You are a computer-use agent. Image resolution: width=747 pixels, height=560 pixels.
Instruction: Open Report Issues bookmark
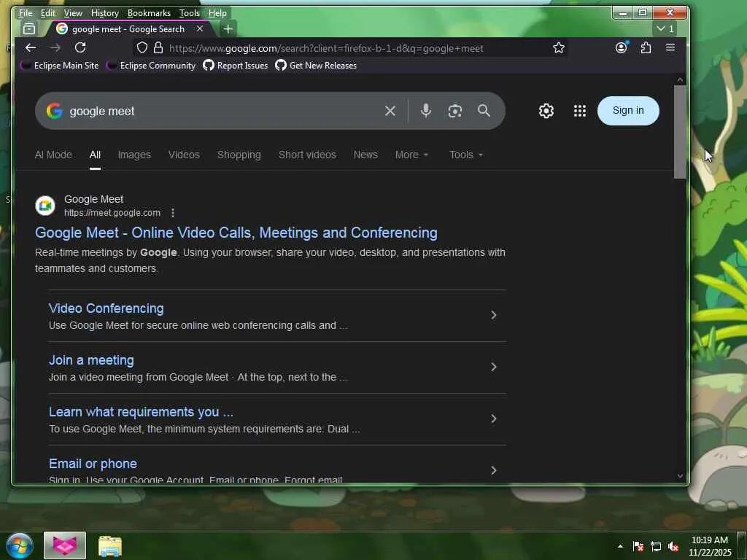click(236, 66)
